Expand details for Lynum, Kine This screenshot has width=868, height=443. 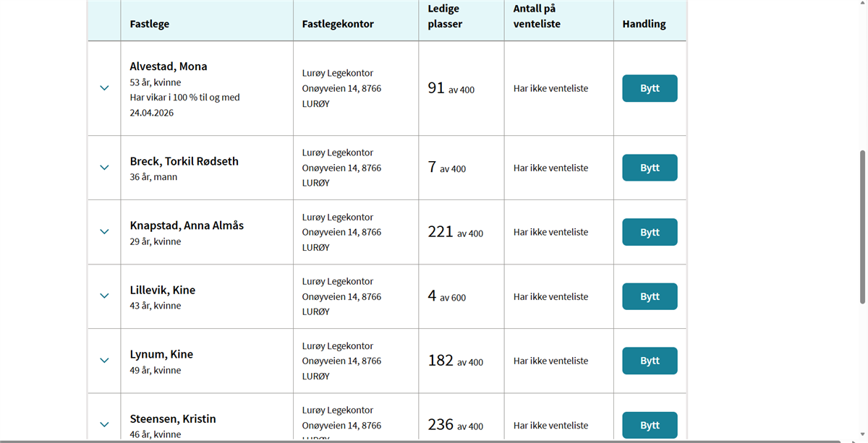(x=104, y=361)
